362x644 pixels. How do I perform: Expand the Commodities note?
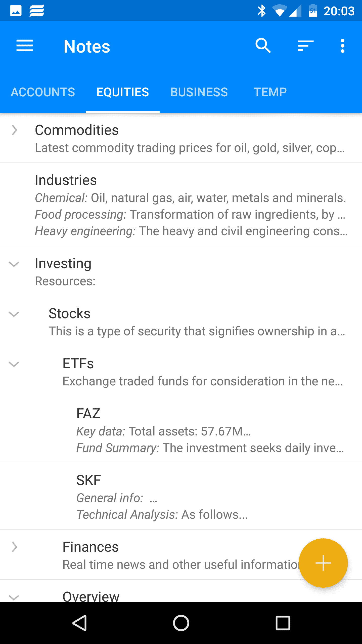tap(14, 130)
